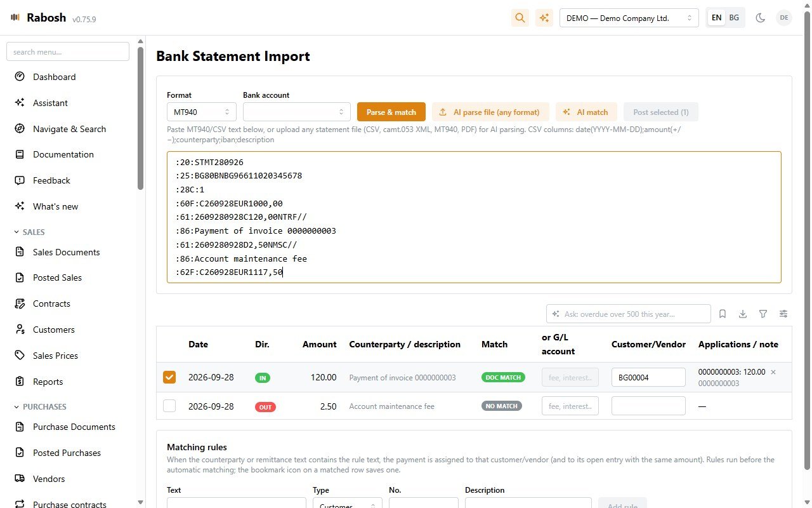
Task: Click the Navigate & Search compass icon
Action: click(x=20, y=129)
